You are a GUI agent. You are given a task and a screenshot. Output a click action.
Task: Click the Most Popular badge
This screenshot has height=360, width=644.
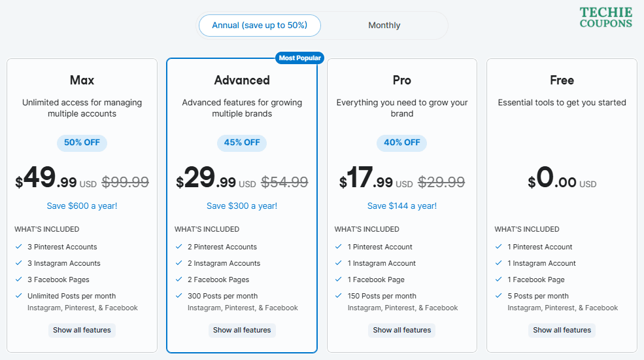[x=299, y=58]
